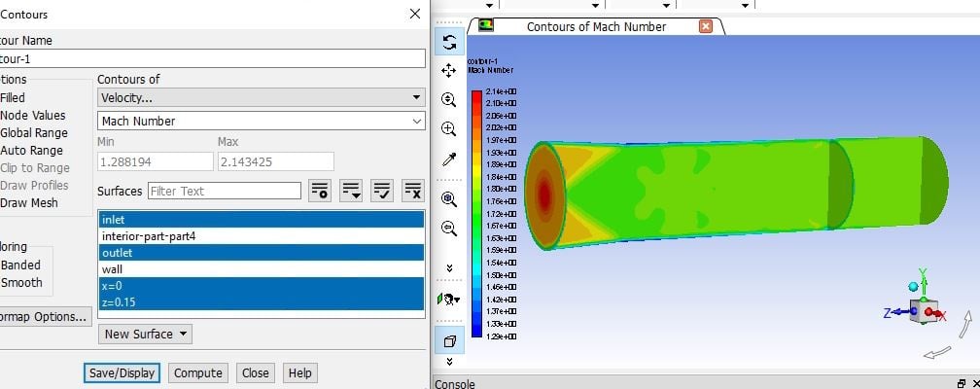Toggle the Global Range option

coord(34,132)
